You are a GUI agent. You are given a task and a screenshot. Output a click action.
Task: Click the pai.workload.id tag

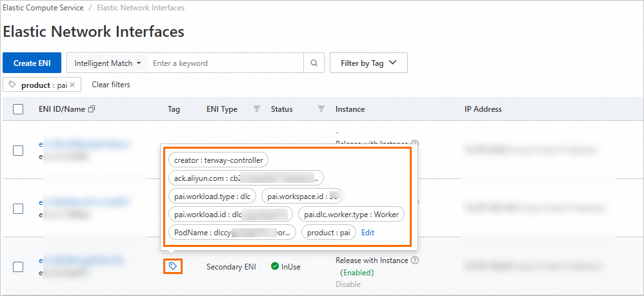point(230,214)
